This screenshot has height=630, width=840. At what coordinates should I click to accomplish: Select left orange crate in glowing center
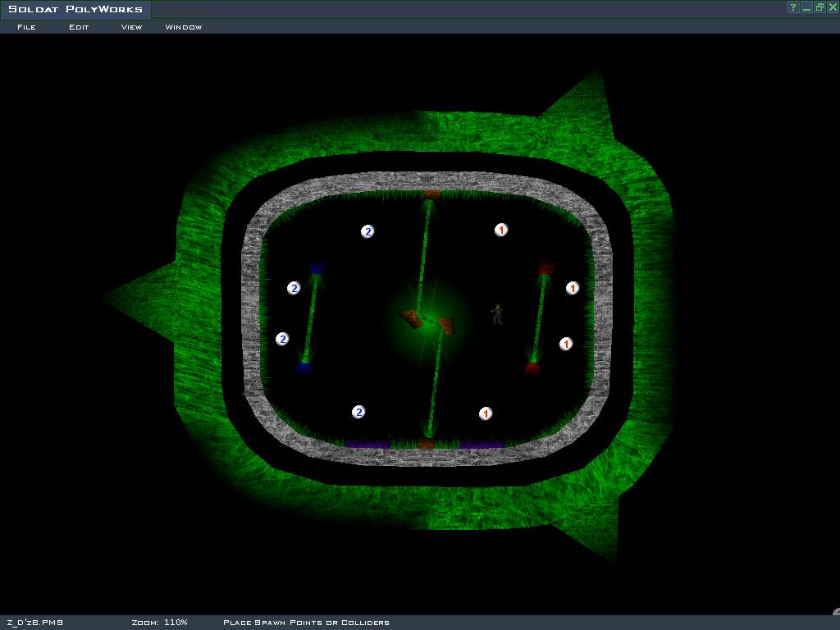[412, 319]
